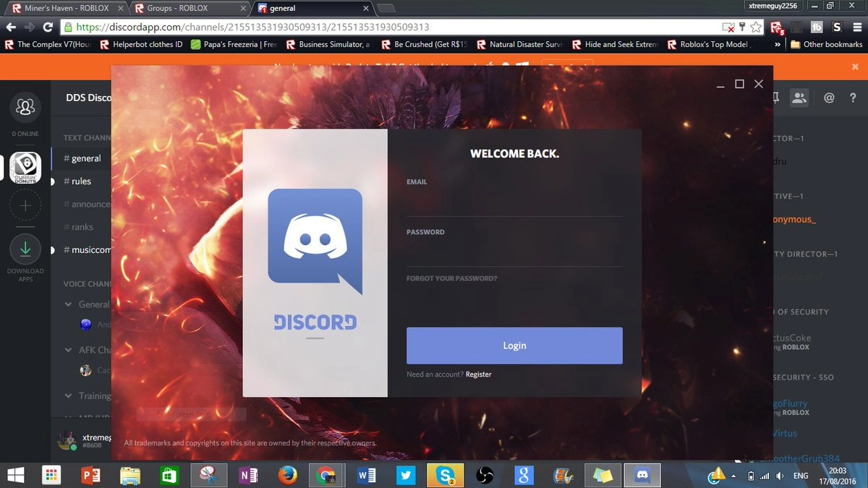Open the #general text channel
868x488 pixels.
pos(82,158)
